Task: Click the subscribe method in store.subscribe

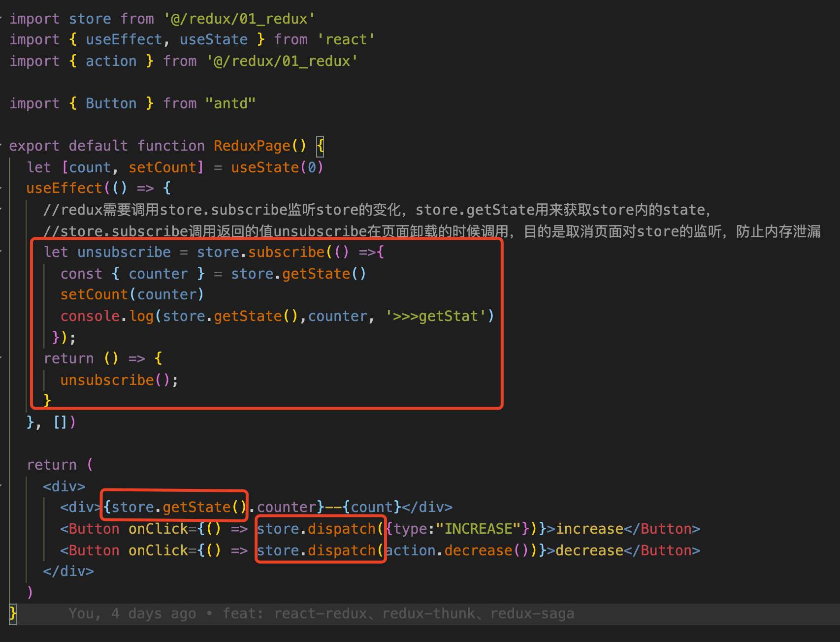Action: (x=287, y=252)
